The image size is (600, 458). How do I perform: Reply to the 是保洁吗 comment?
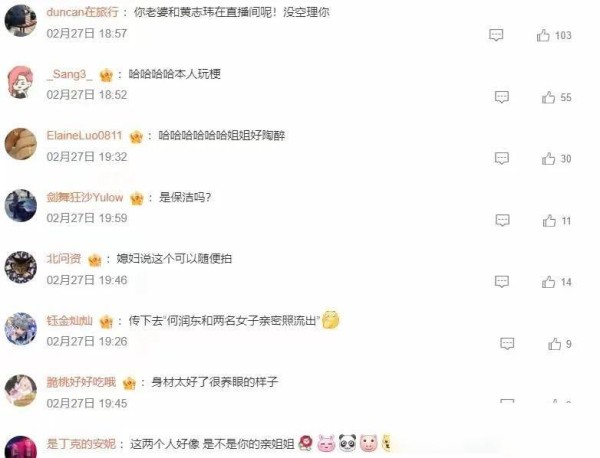pos(502,220)
